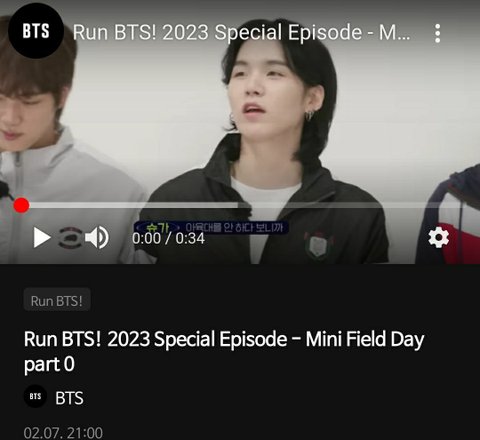Open the Mini Field Day part 0 post title
Screen dimensions: 480x440
[224, 352]
